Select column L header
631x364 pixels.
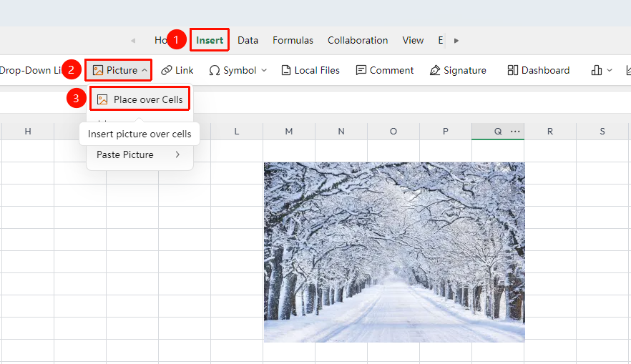(237, 132)
